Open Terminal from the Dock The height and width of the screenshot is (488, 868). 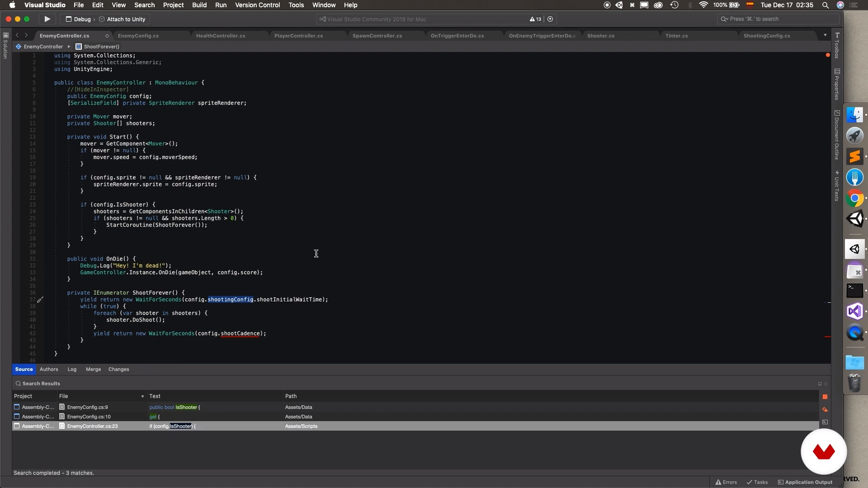(854, 291)
